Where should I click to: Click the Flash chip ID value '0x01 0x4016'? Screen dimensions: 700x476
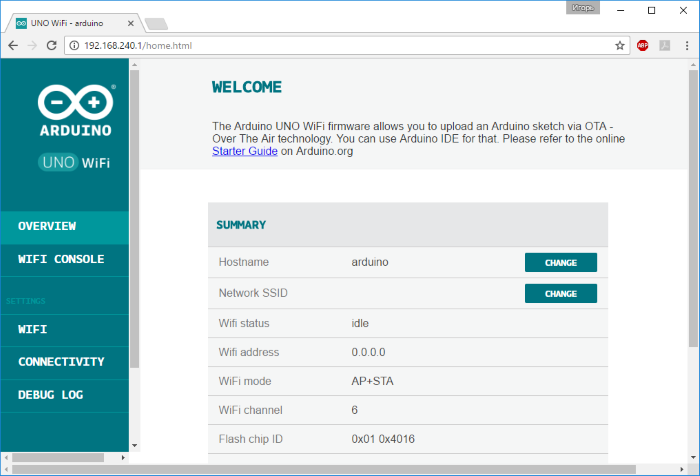383,439
